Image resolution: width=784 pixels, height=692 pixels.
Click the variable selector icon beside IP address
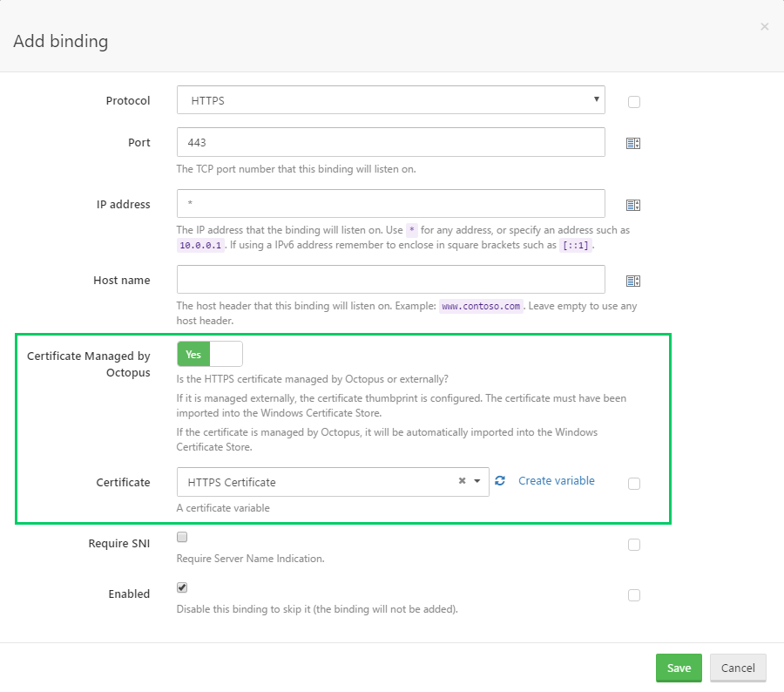(633, 205)
